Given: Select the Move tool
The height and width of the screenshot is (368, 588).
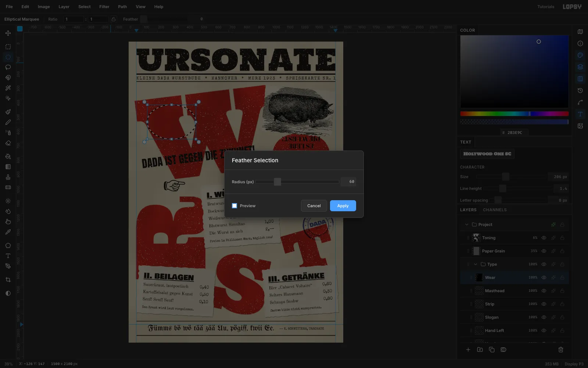Looking at the screenshot, I should [x=8, y=33].
